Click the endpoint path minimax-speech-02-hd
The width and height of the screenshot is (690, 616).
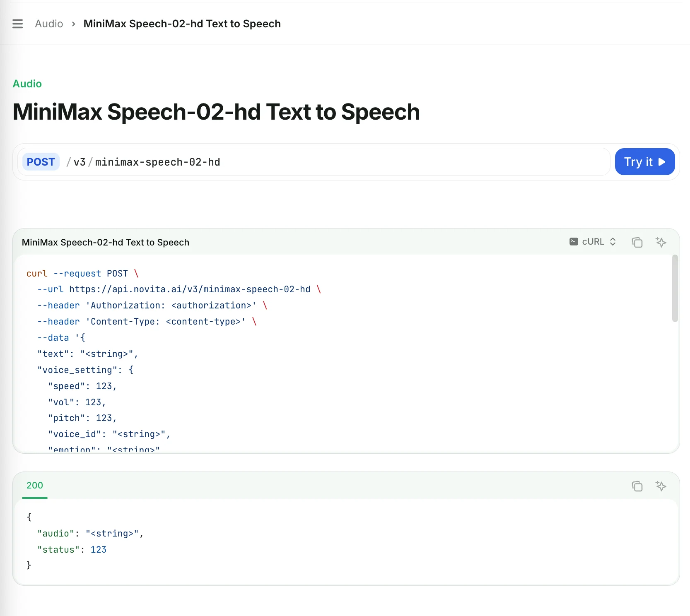tap(158, 162)
